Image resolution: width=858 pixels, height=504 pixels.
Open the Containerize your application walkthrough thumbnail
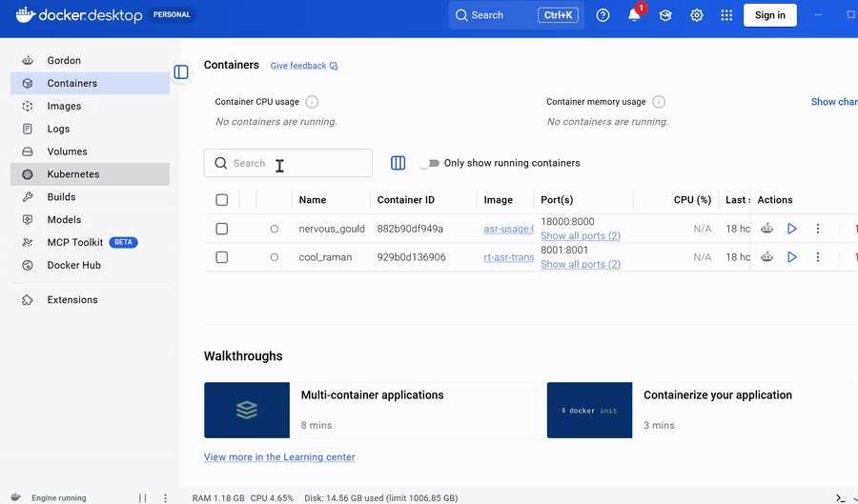pos(590,410)
